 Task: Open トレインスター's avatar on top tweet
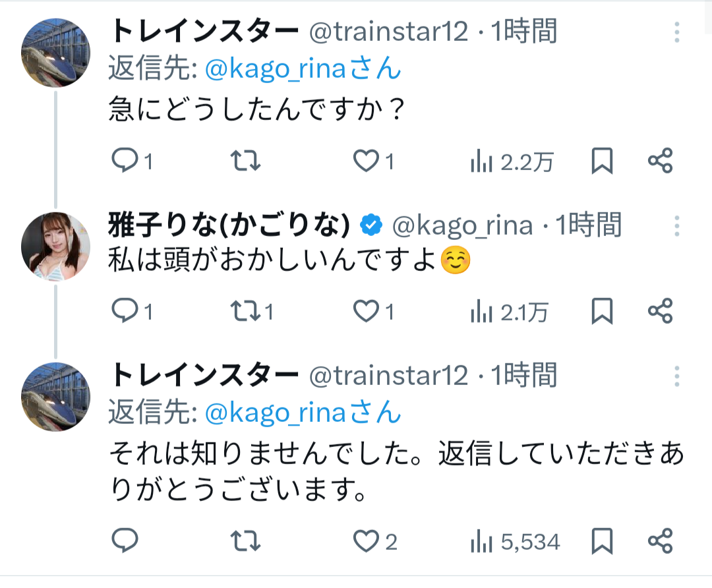pos(56,52)
